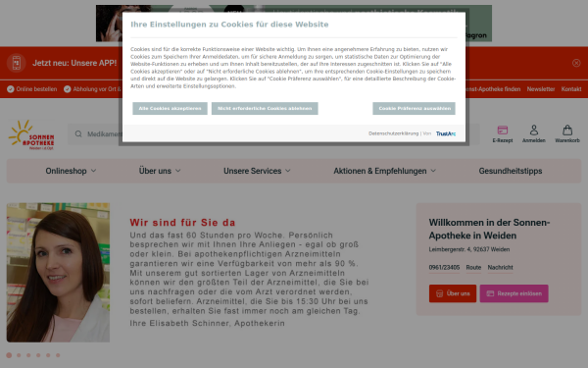Expand the Aktionen & Empfehlungen menu
588x368 pixels.
[x=385, y=171]
